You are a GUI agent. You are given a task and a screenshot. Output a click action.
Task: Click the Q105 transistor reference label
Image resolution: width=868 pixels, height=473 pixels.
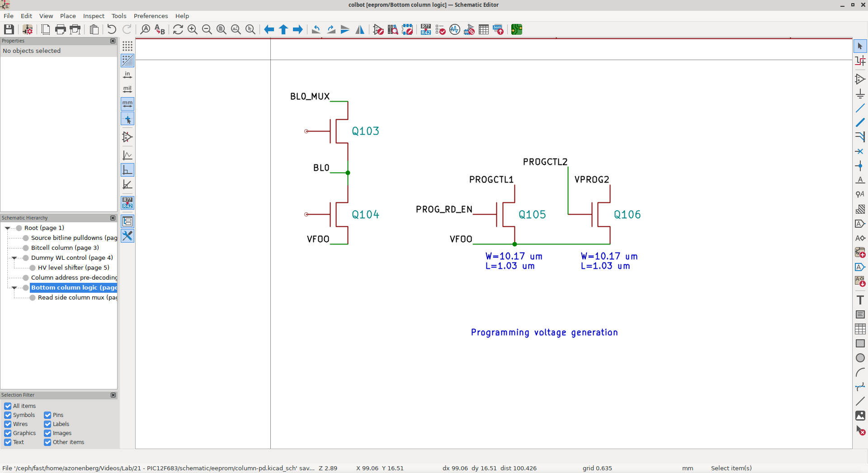click(x=532, y=215)
